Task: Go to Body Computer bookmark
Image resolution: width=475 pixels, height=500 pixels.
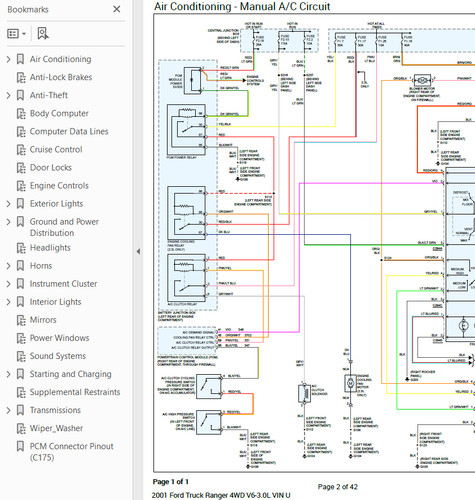Action: (x=59, y=113)
